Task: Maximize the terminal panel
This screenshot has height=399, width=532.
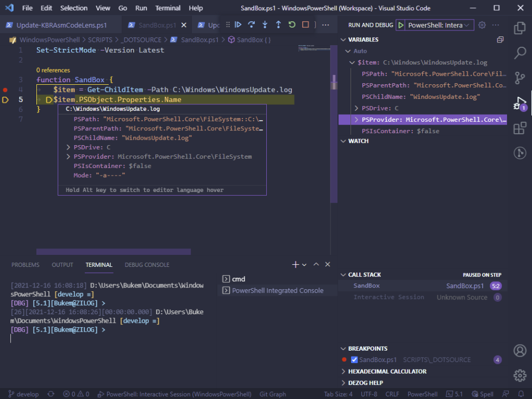Action: coord(316,264)
